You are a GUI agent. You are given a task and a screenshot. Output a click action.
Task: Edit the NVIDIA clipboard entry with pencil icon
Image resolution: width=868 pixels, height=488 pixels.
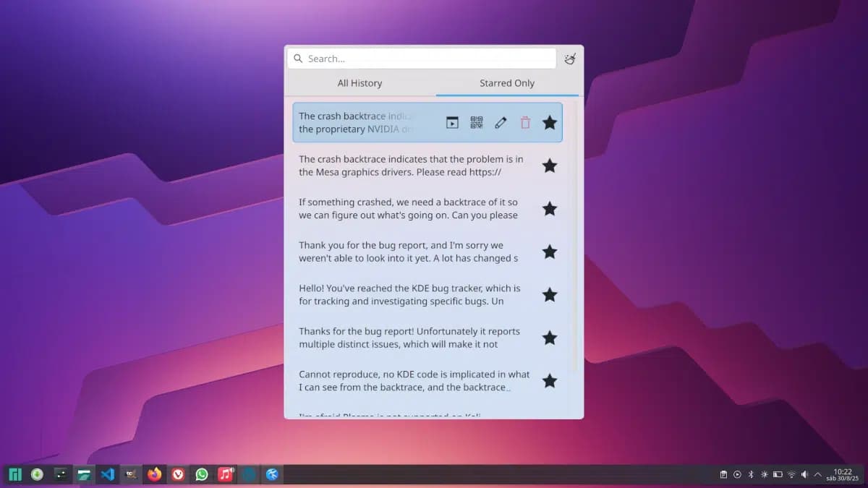coord(501,123)
